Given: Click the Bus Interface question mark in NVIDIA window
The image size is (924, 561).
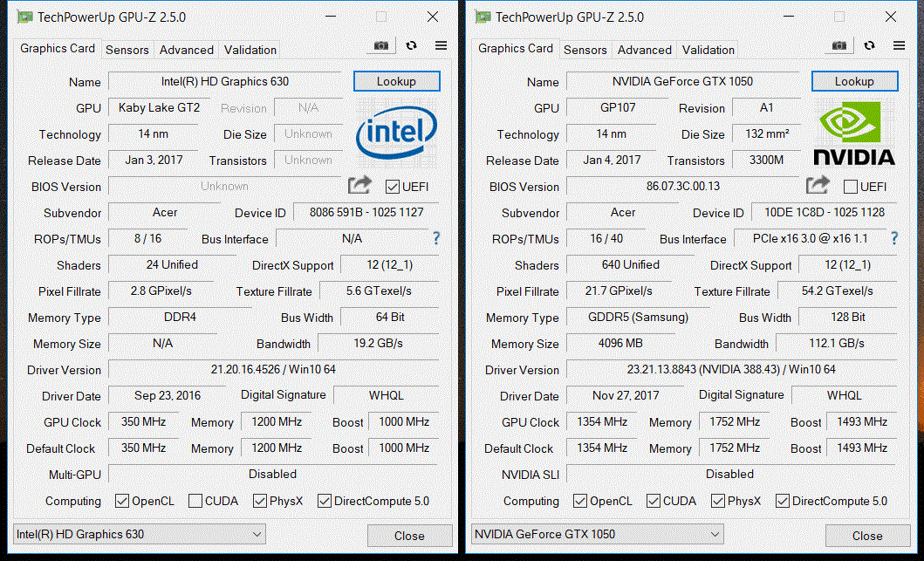Looking at the screenshot, I should [x=894, y=238].
